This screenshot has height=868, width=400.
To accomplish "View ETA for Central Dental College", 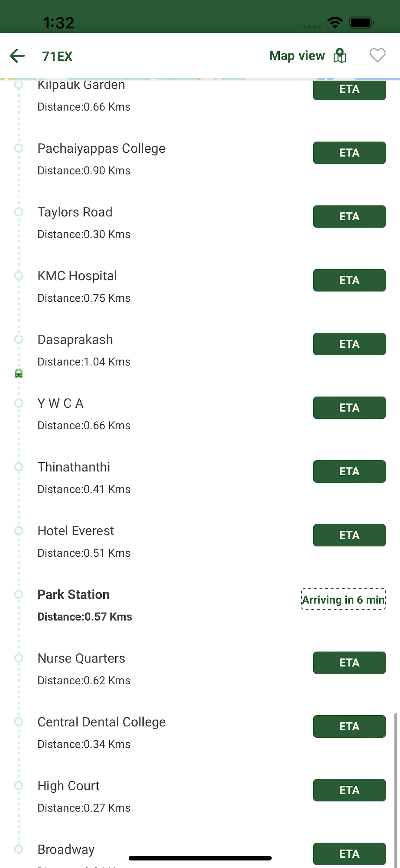I will pos(349,726).
